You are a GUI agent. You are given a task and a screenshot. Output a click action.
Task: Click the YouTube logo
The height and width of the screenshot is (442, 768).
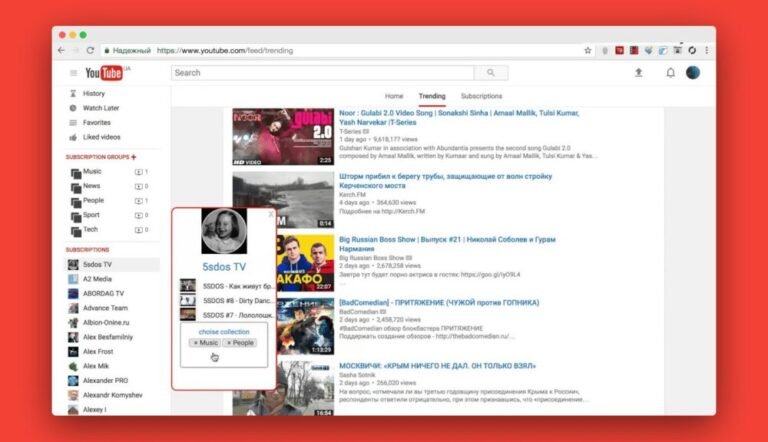[104, 73]
